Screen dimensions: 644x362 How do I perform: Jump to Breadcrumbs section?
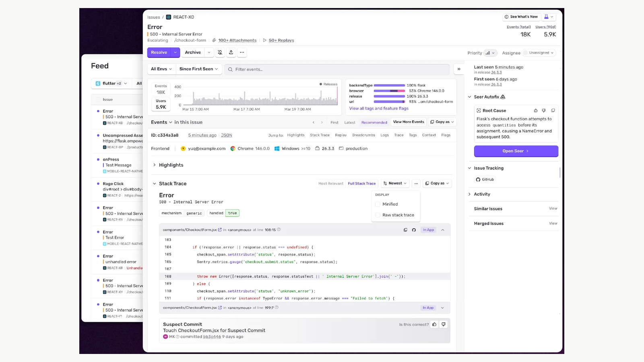363,135
